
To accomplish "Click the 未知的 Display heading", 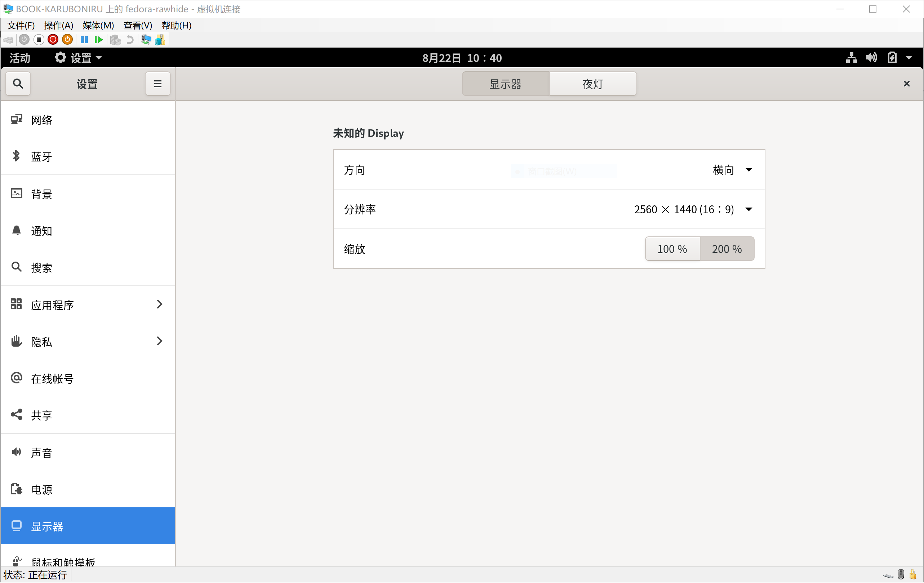I will [368, 133].
